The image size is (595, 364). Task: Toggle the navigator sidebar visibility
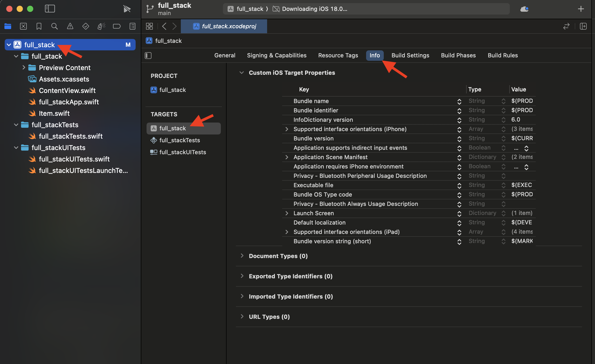pos(50,9)
